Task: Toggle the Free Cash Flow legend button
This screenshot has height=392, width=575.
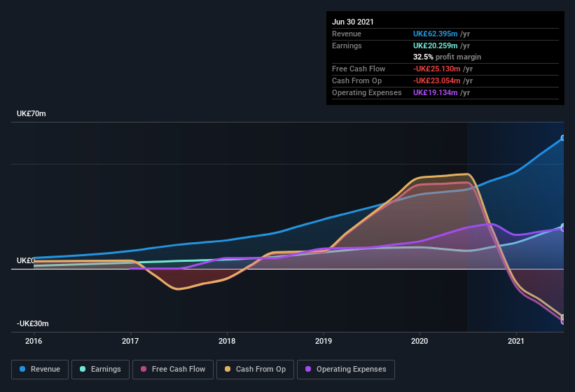Action: click(173, 370)
